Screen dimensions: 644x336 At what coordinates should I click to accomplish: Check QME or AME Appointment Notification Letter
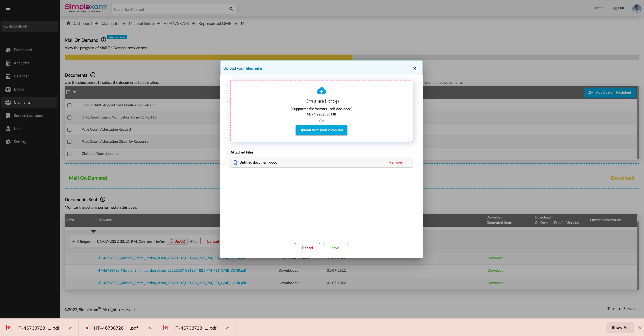[x=69, y=105]
